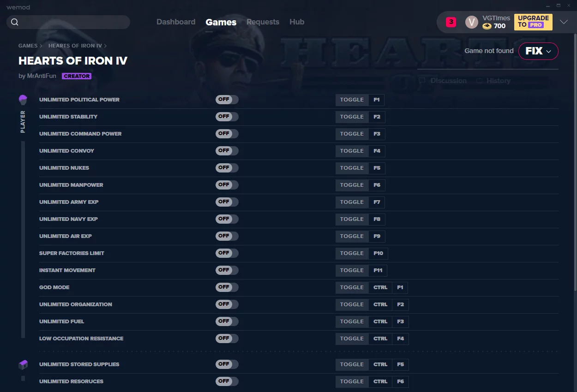Click the F6 hotkey for Unlimited Resoruces
Viewport: 577px width, 392px height.
[400, 382]
